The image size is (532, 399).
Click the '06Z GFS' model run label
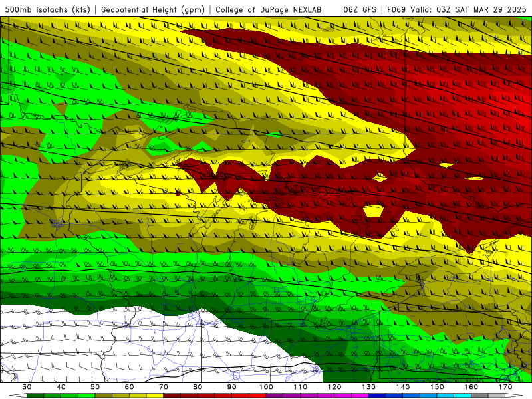(x=360, y=10)
